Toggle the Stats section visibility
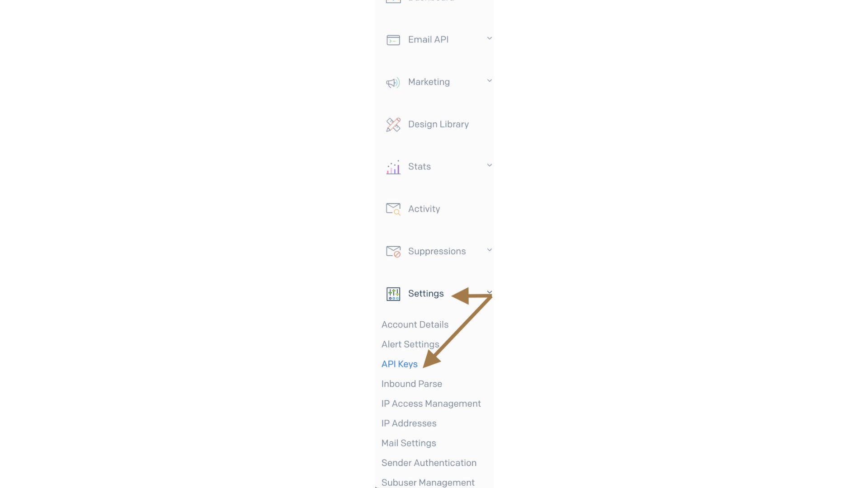Image resolution: width=868 pixels, height=488 pixels. 489,166
